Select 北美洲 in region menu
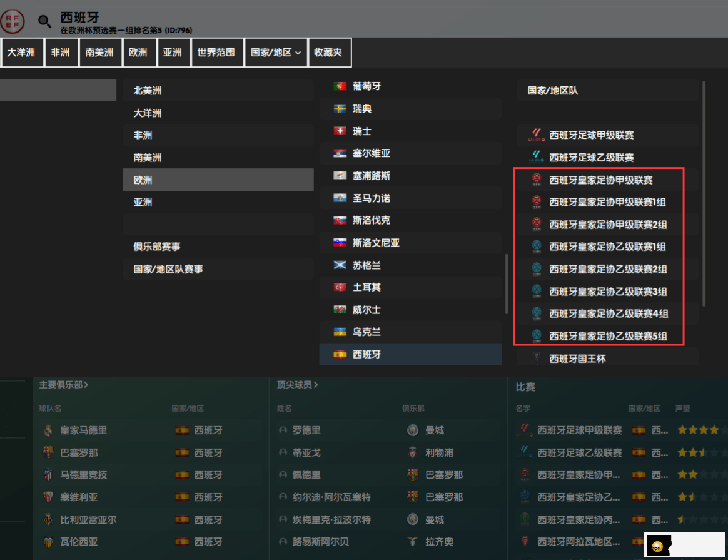The width and height of the screenshot is (728, 560). click(x=218, y=91)
